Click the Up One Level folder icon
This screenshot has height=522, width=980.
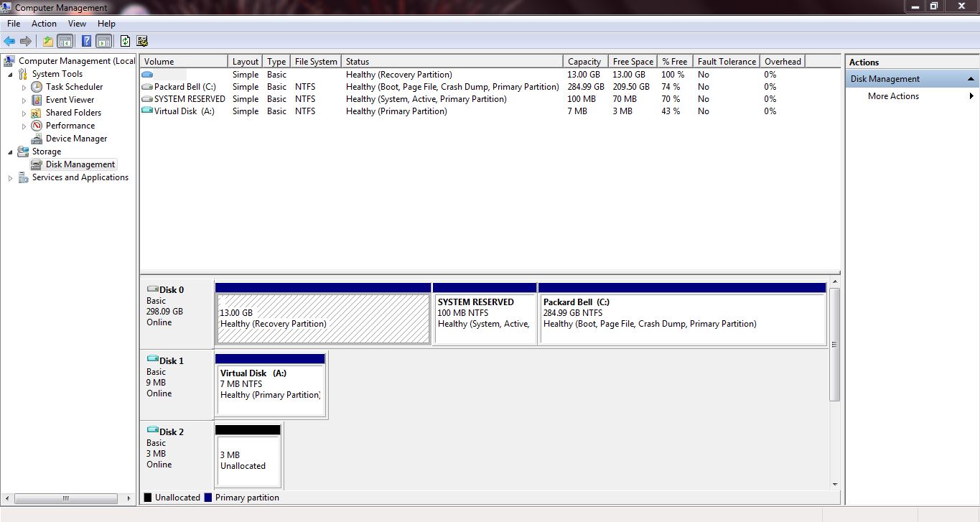[x=48, y=41]
